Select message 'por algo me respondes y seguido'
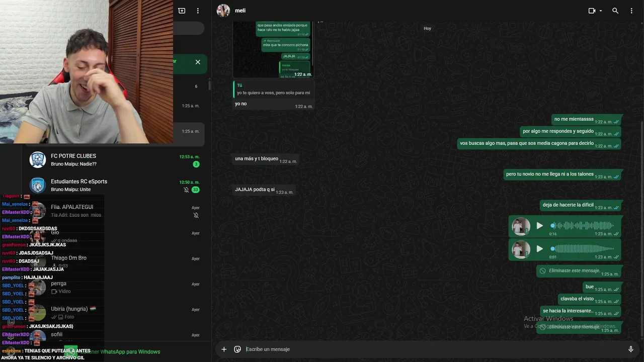 571,132
